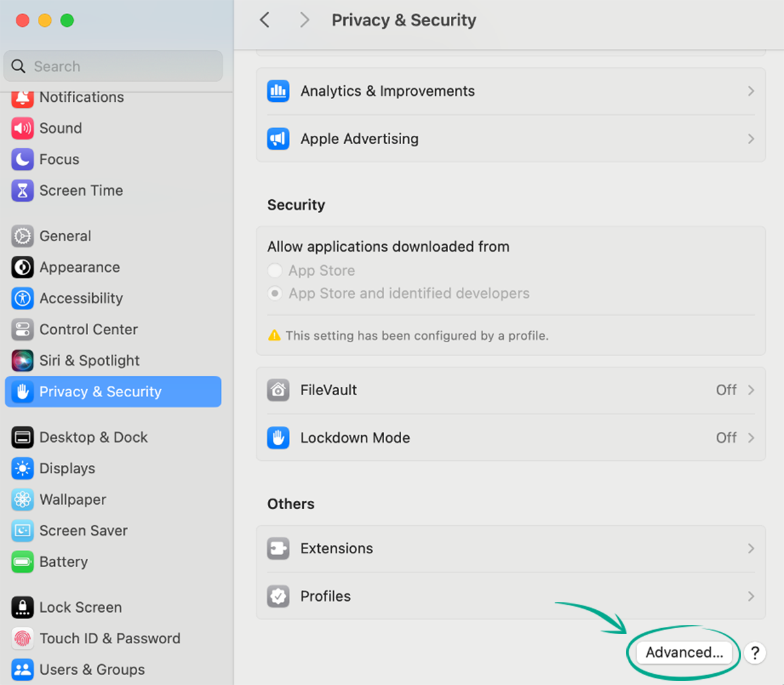Click the Advanced... button
The height and width of the screenshot is (685, 784).
coord(684,652)
